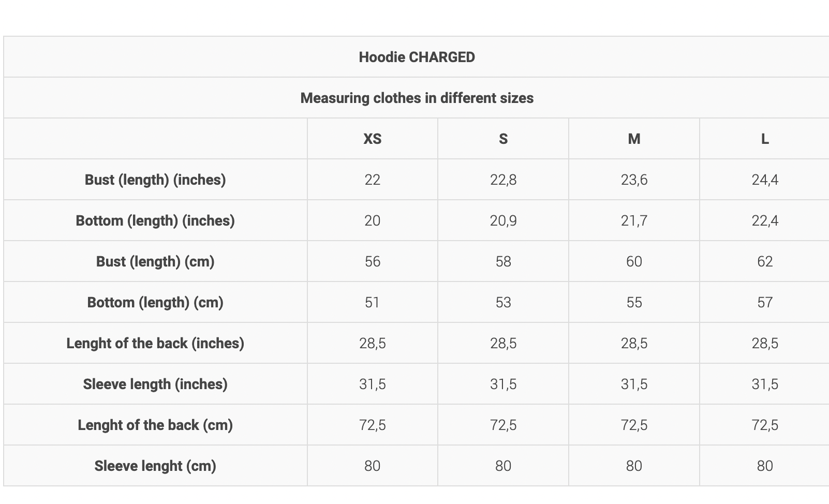The width and height of the screenshot is (829, 504).
Task: Click the Sleeve length (inches) row label
Action: 155,384
